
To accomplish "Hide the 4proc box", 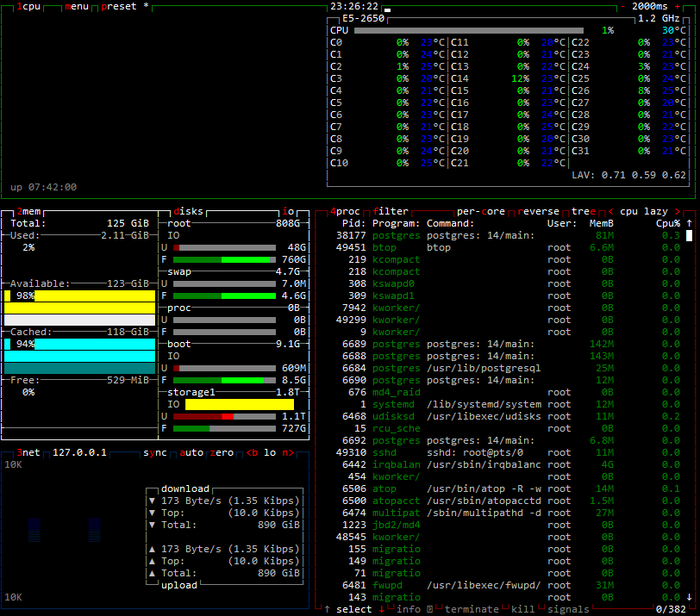I will pos(345,211).
